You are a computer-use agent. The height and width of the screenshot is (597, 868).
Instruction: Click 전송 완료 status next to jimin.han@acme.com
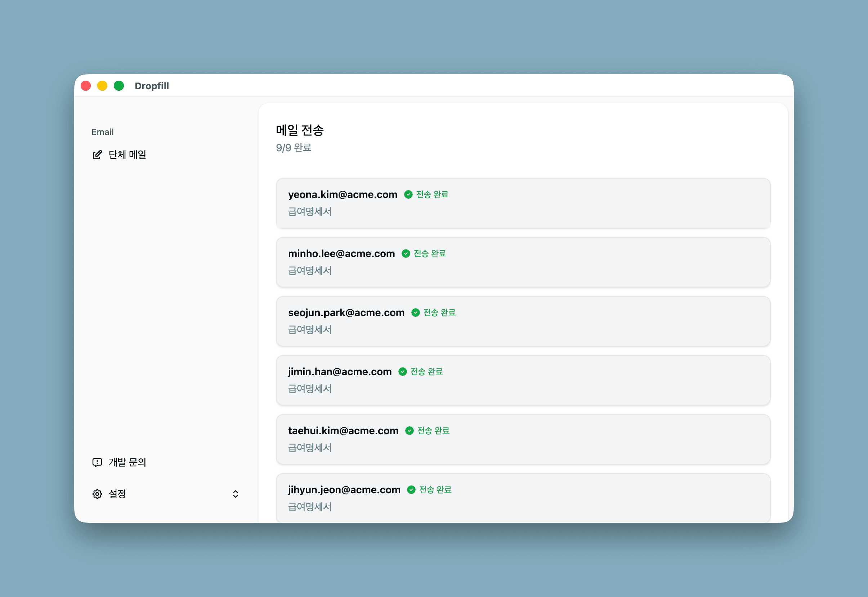click(x=426, y=372)
